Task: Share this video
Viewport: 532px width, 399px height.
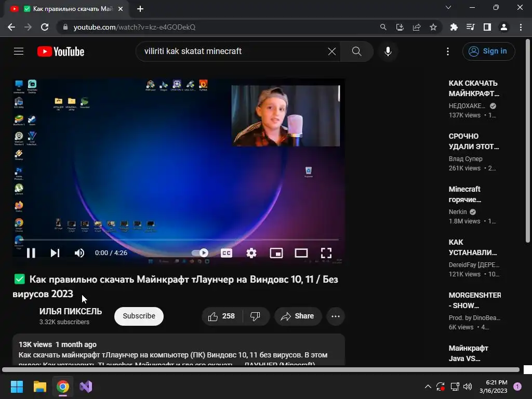Action: click(298, 316)
